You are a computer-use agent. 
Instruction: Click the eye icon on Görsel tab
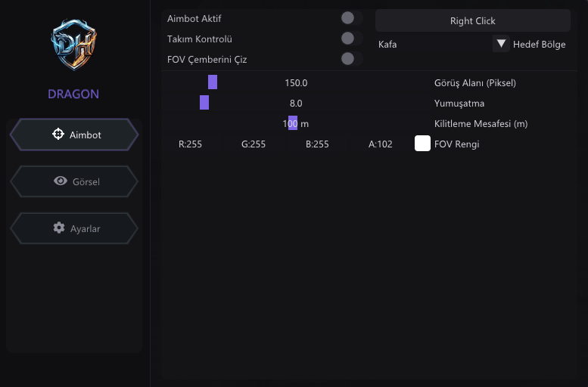(x=61, y=181)
